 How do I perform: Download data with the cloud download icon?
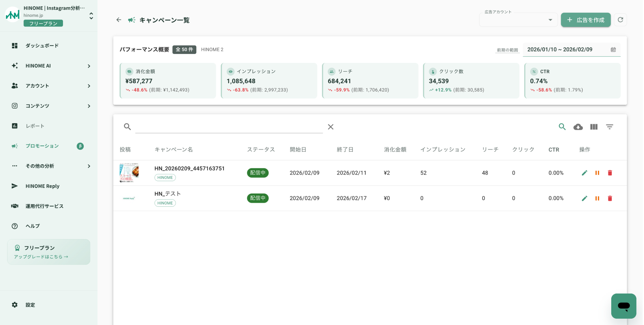coord(578,127)
